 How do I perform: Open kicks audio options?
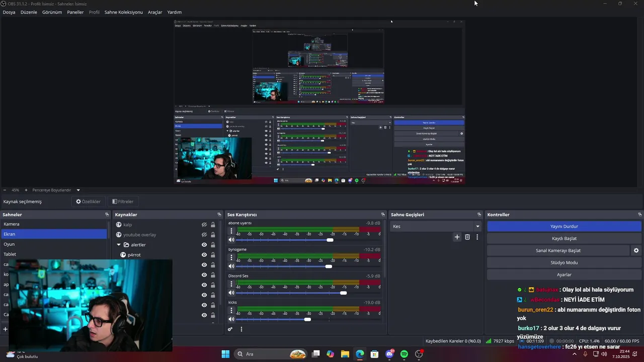click(x=231, y=311)
